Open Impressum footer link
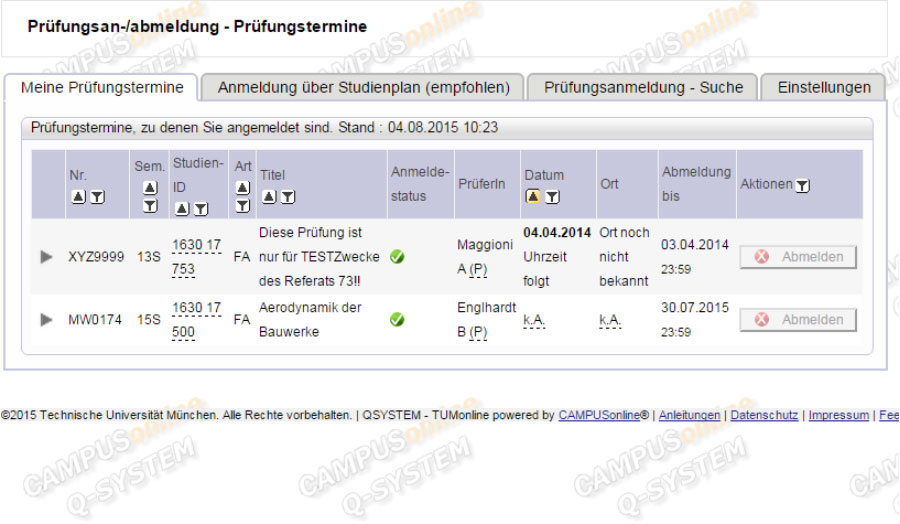 click(x=839, y=415)
